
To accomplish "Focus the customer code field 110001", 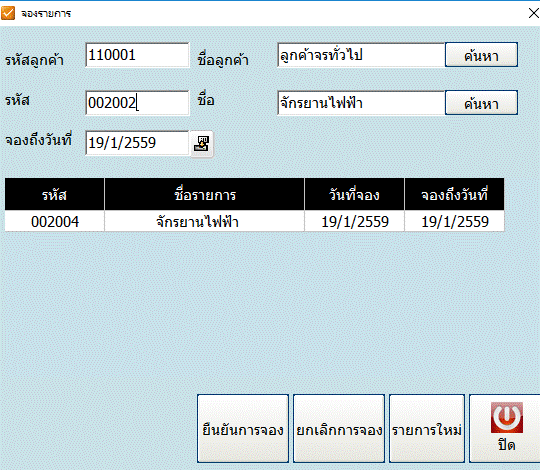I will (x=137, y=55).
